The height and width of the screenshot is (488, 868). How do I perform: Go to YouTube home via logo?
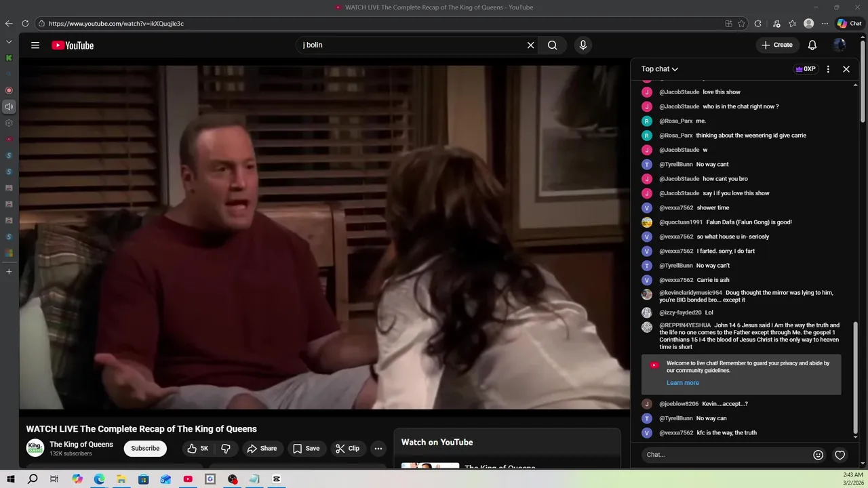[73, 45]
